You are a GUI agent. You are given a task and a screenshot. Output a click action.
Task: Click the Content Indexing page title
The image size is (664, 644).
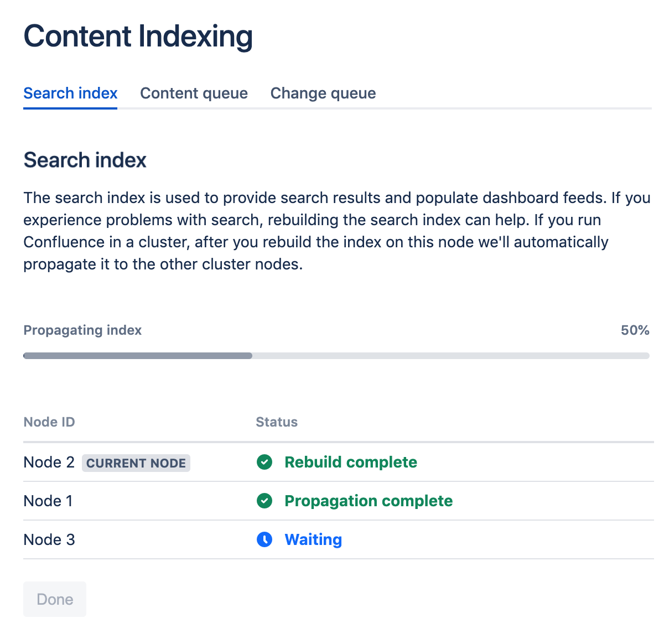pos(138,37)
